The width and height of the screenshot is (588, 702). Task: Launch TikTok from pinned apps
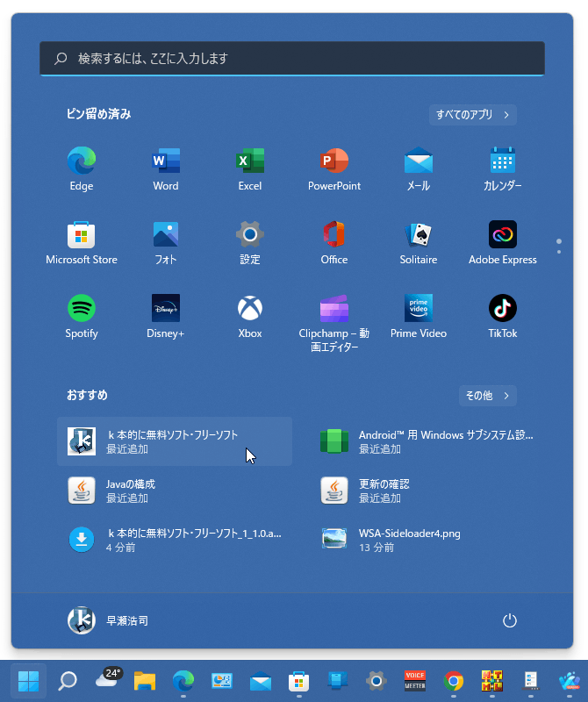coord(503,317)
